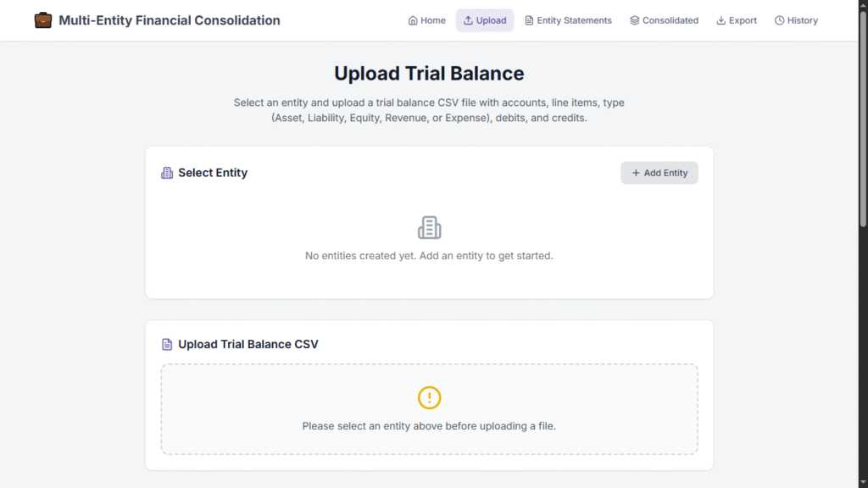The image size is (868, 488).
Task: Click the scrollbar up arrow
Action: click(863, 5)
